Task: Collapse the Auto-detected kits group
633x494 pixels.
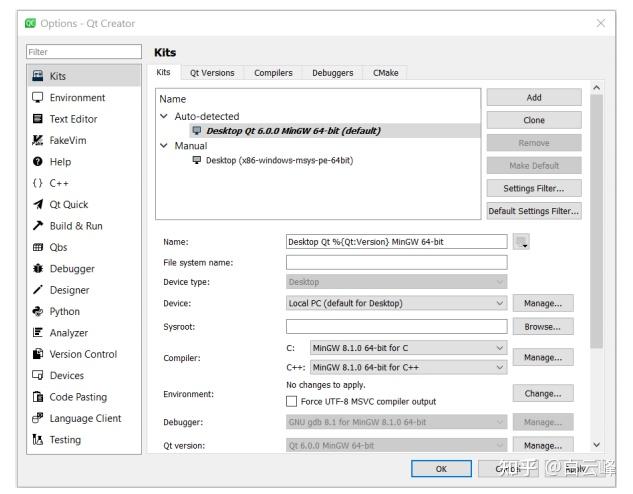Action: coord(164,116)
